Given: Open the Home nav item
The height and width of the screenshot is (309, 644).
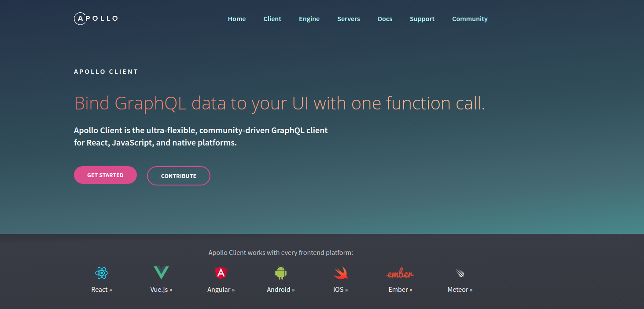Looking at the screenshot, I should pyautogui.click(x=237, y=19).
